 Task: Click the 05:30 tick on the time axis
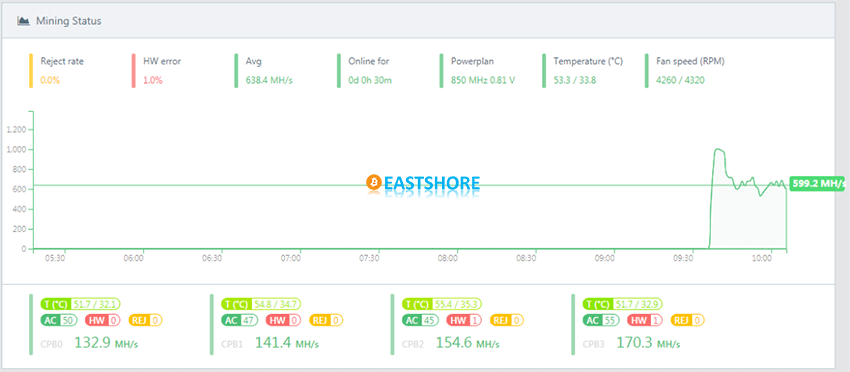click(x=56, y=259)
